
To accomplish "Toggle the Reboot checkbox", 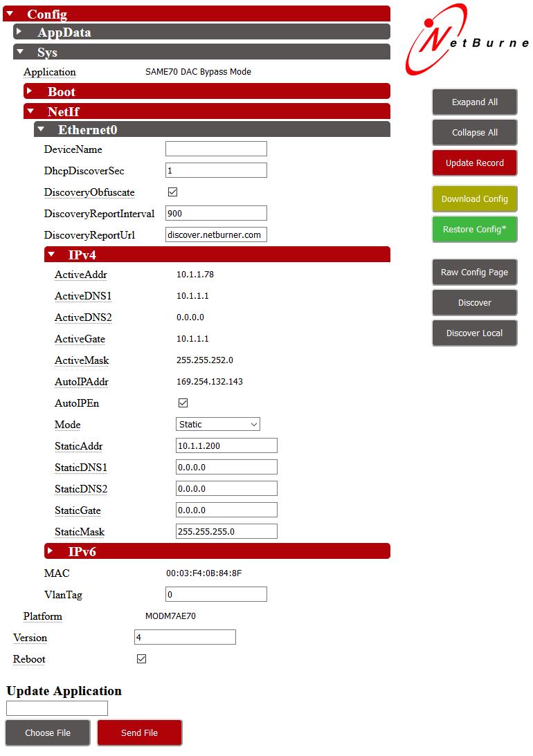I will 141,658.
